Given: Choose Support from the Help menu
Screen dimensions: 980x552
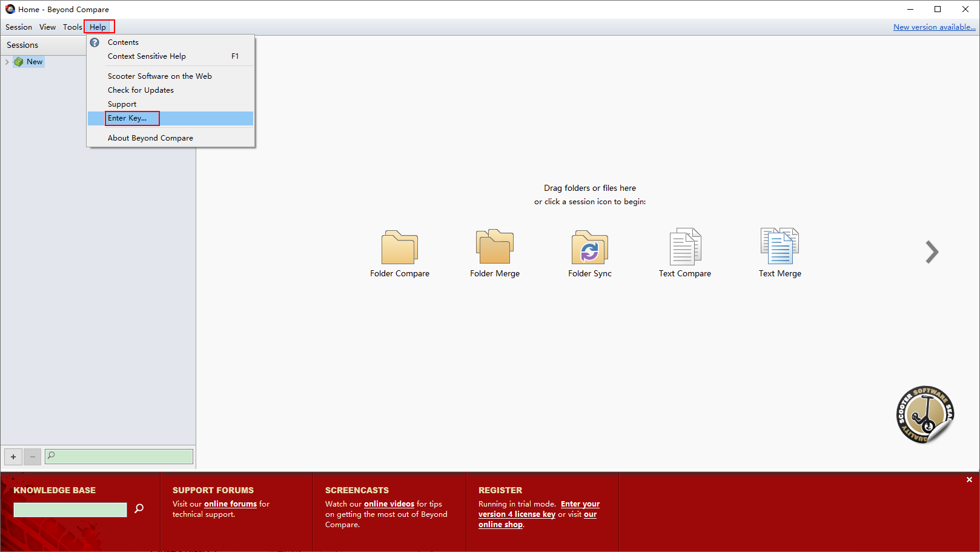Looking at the screenshot, I should click(171, 104).
